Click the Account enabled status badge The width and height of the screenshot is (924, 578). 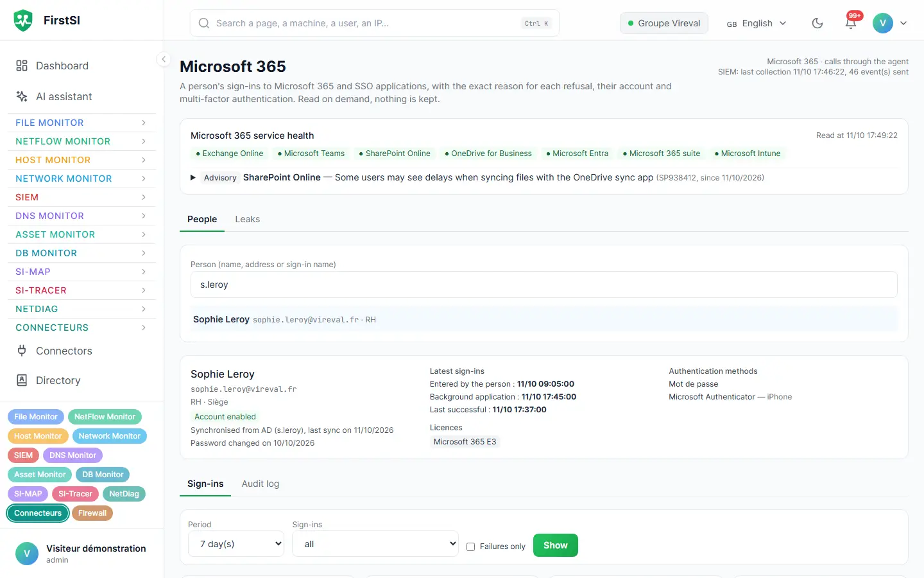(225, 417)
